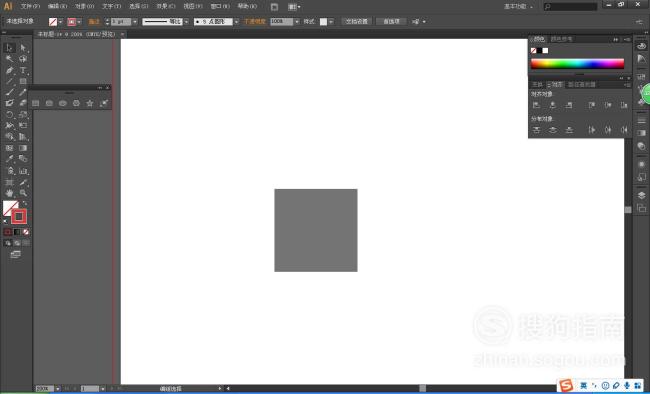This screenshot has width=650, height=394.
Task: Pick the Rectangle shape in floating panel
Action: click(x=36, y=103)
